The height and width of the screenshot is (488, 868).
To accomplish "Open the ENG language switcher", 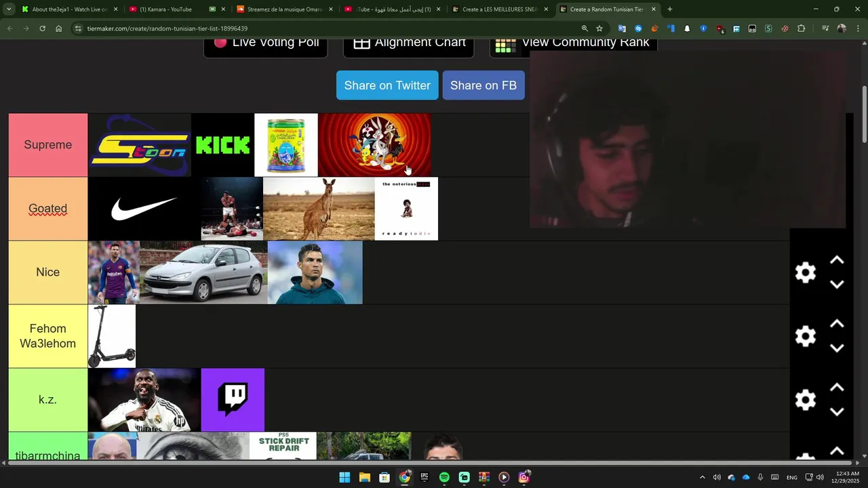I will tap(791, 478).
